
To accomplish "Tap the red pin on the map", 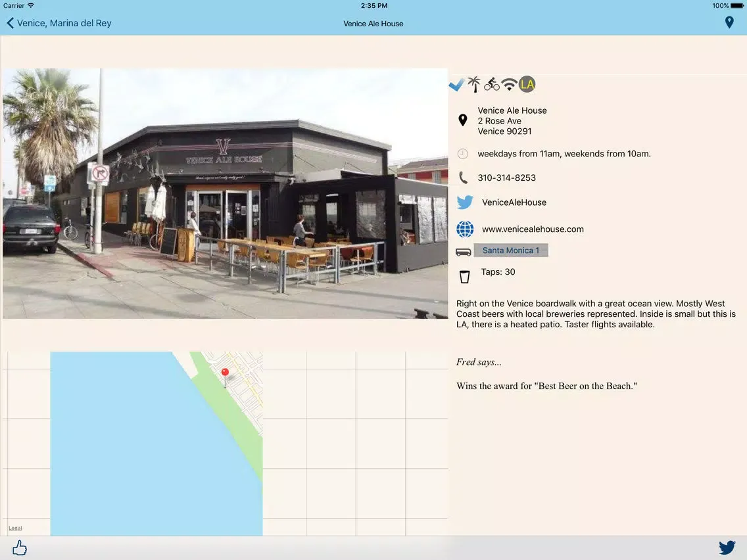I will pos(226,373).
